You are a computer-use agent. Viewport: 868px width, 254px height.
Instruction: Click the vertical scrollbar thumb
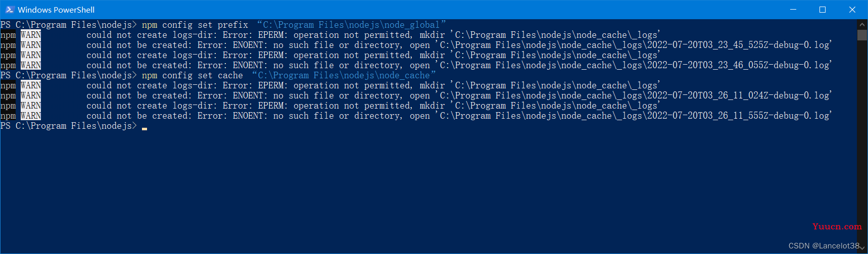coord(862,35)
